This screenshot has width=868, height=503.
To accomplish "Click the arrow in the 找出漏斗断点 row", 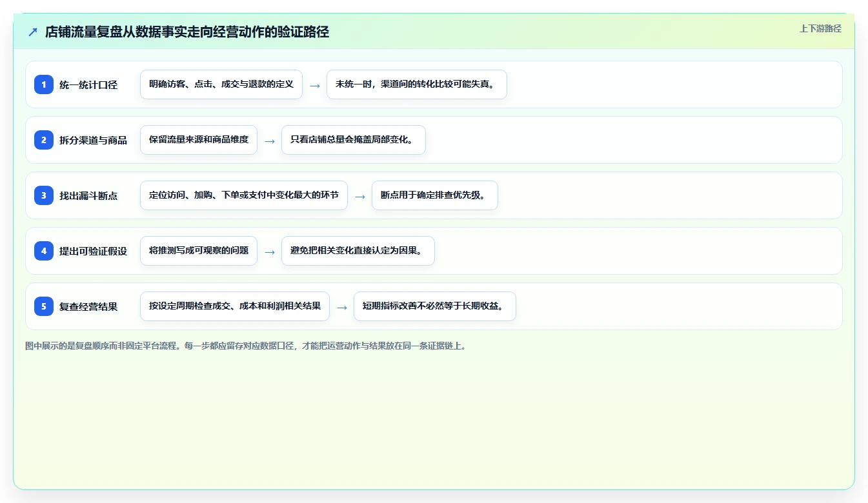I will [x=360, y=196].
